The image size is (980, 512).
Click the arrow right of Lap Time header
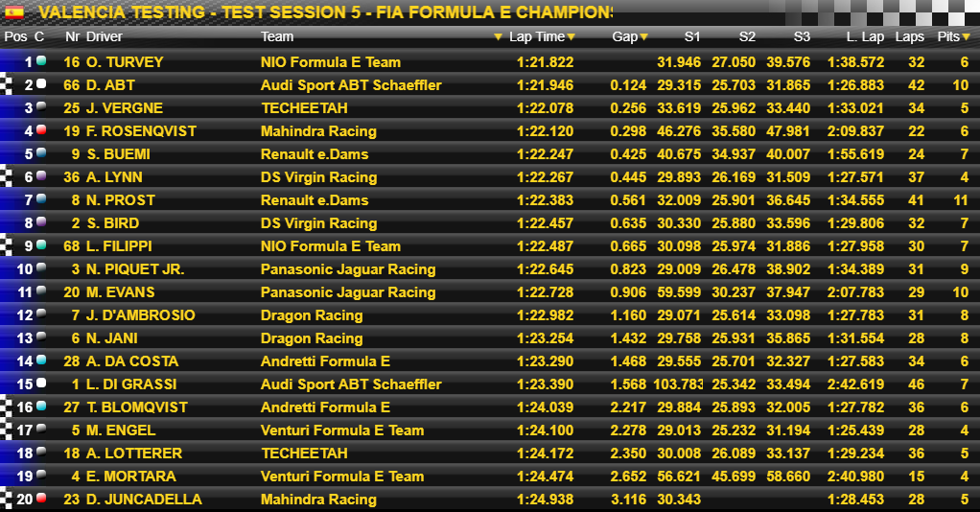pyautogui.click(x=571, y=37)
